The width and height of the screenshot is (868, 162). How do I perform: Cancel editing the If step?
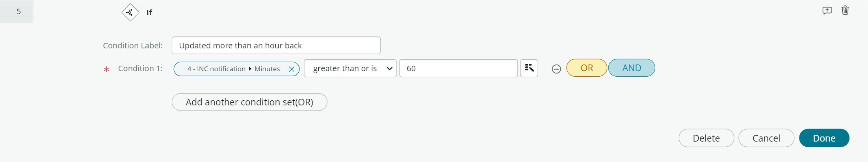tap(766, 138)
